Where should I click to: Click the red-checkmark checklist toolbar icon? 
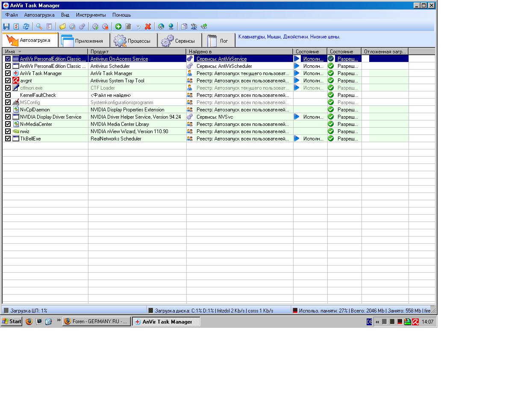point(16,26)
